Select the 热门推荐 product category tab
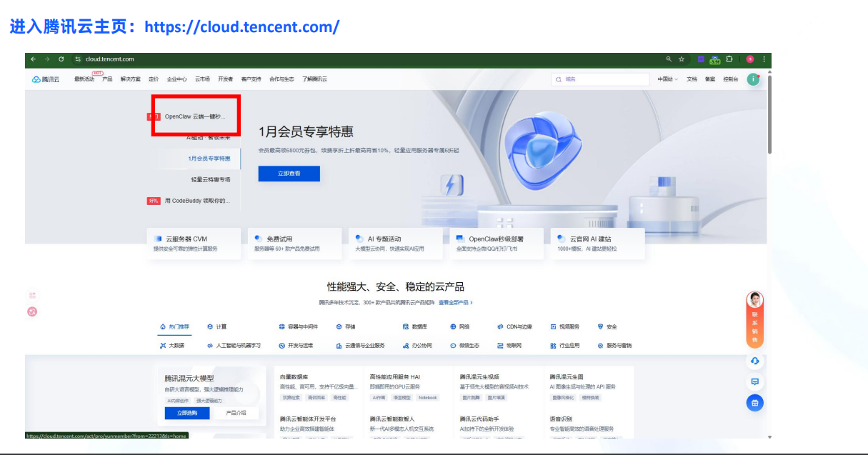 (174, 326)
